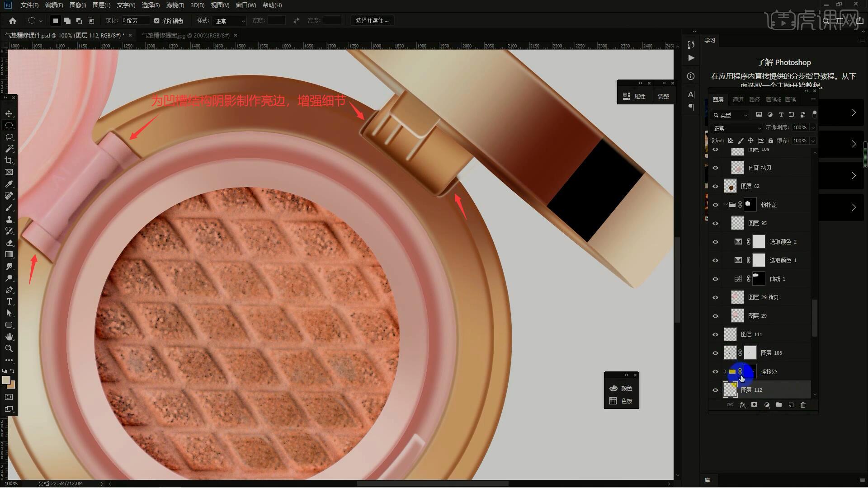Expand the 连接处 layer group
This screenshot has width=868, height=488.
tap(725, 371)
